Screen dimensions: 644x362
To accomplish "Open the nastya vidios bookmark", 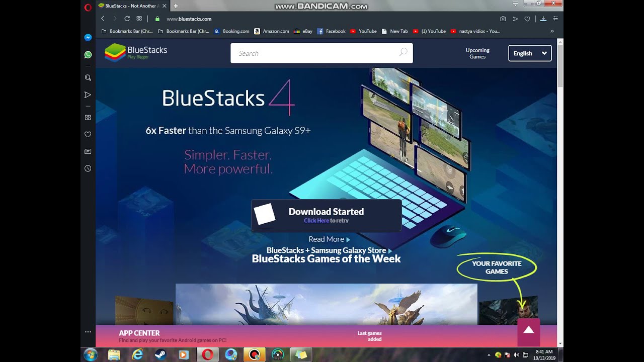I will [x=475, y=31].
